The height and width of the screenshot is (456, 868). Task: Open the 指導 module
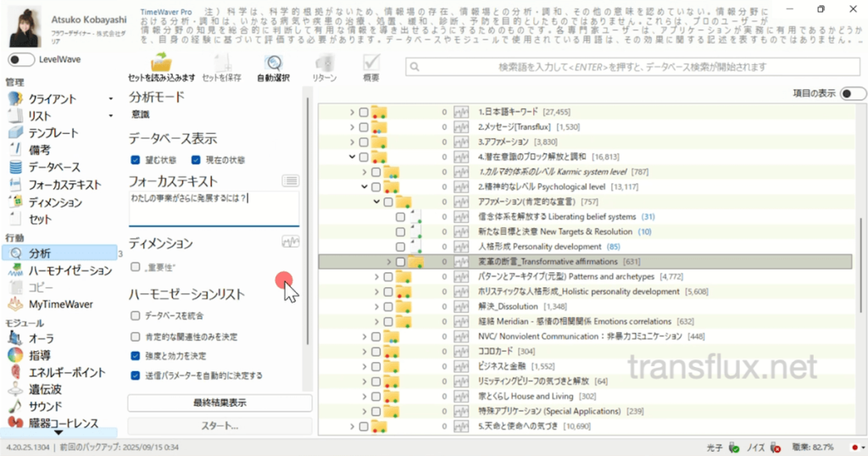(x=40, y=355)
